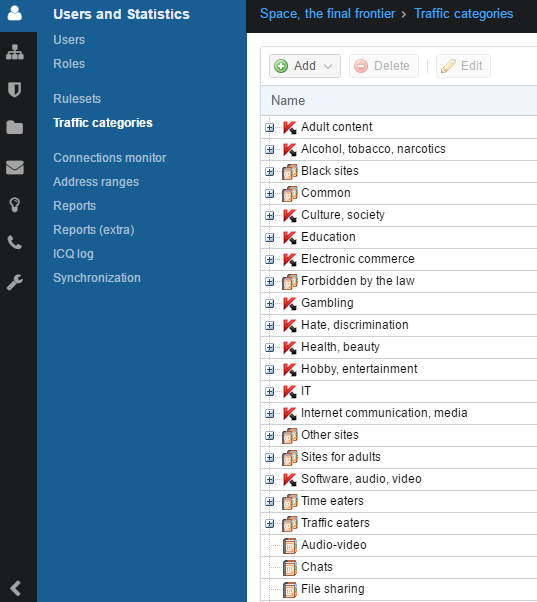Follow the Space, the final frontier breadcrumb link
Image resolution: width=537 pixels, height=602 pixels.
point(327,14)
